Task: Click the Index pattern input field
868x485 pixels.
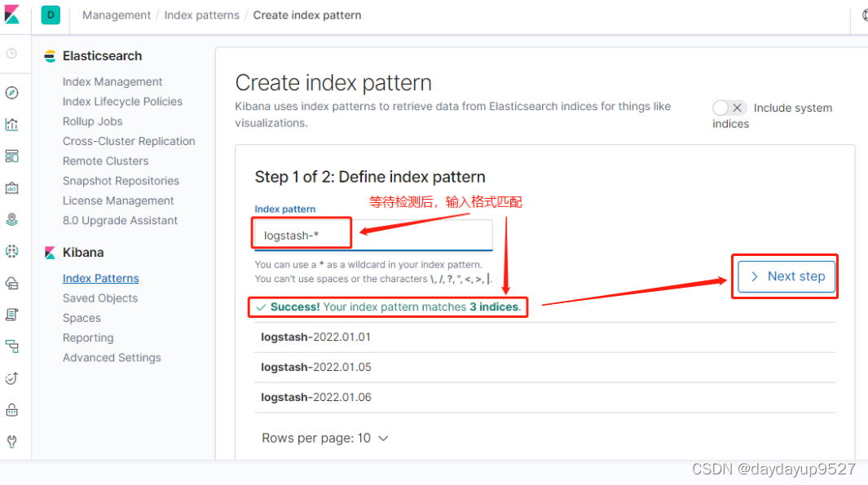Action: tap(373, 236)
